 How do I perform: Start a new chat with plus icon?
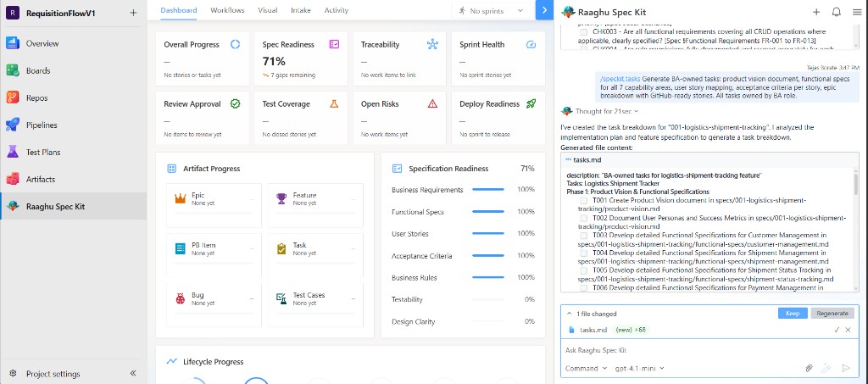click(816, 12)
